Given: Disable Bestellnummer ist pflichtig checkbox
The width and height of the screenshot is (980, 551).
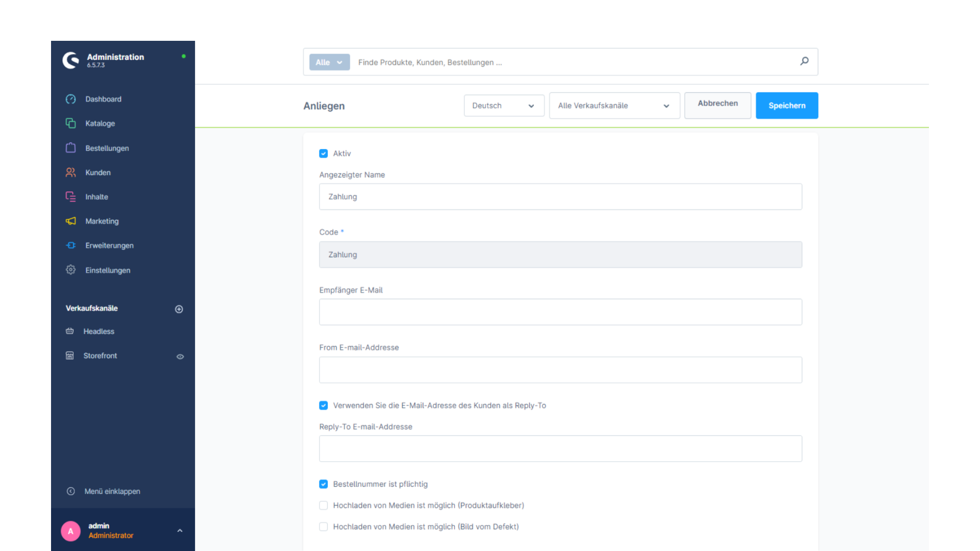Looking at the screenshot, I should pos(323,483).
